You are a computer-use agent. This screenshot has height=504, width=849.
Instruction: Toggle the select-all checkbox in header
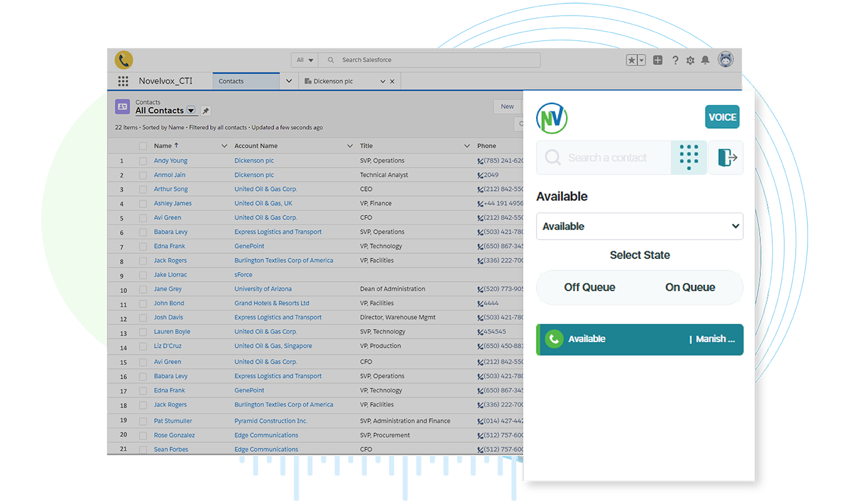143,146
